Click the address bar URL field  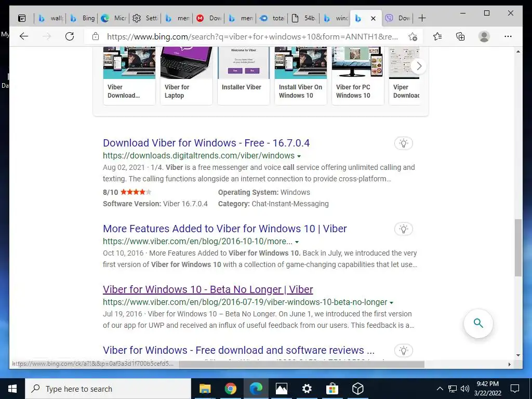(x=252, y=37)
